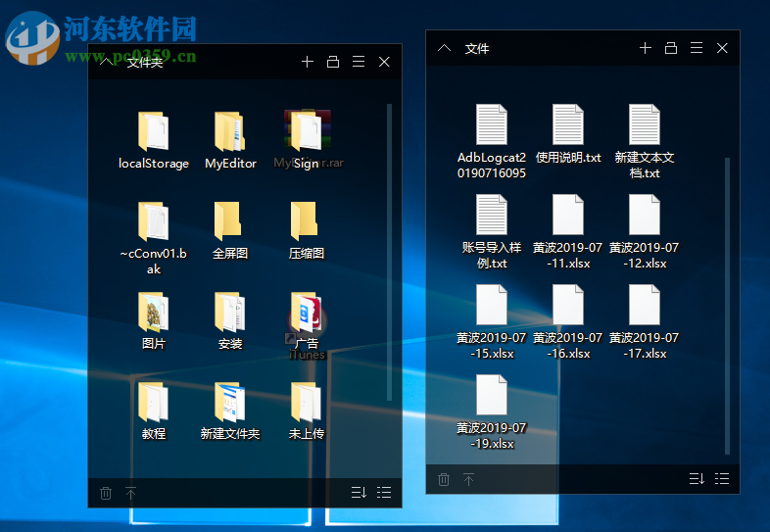
Task: Switch to list view in the 文件夹 panel
Action: (384, 492)
